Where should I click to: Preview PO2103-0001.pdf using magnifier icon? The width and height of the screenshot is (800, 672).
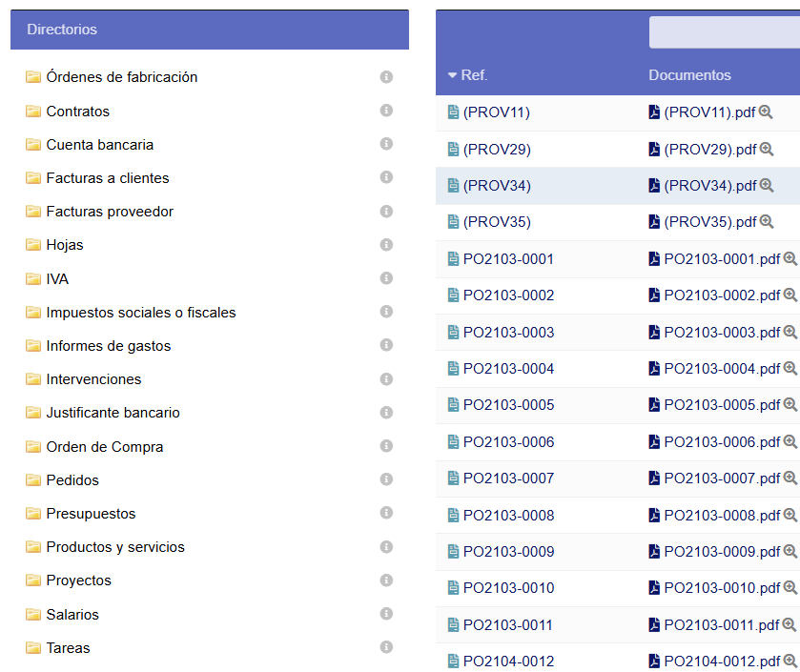tap(790, 259)
